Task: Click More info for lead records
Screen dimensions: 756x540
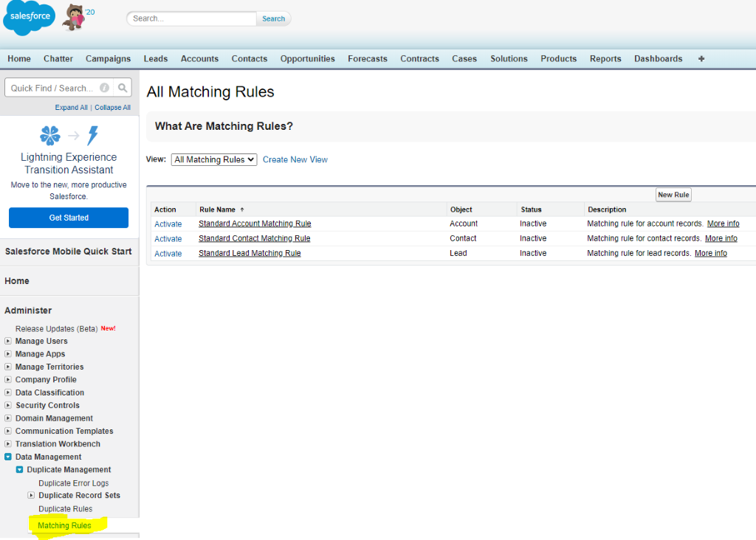Action: coord(711,253)
